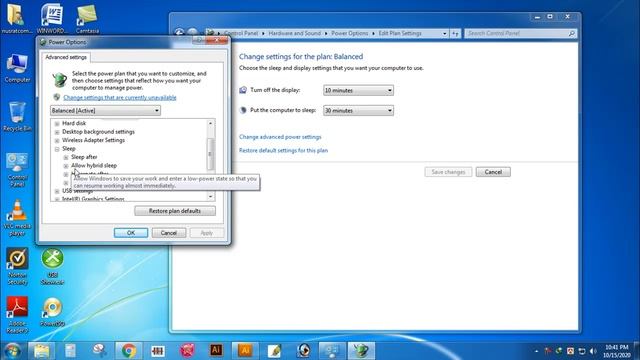
Task: Expand the USB settings node
Action: pos(57,191)
